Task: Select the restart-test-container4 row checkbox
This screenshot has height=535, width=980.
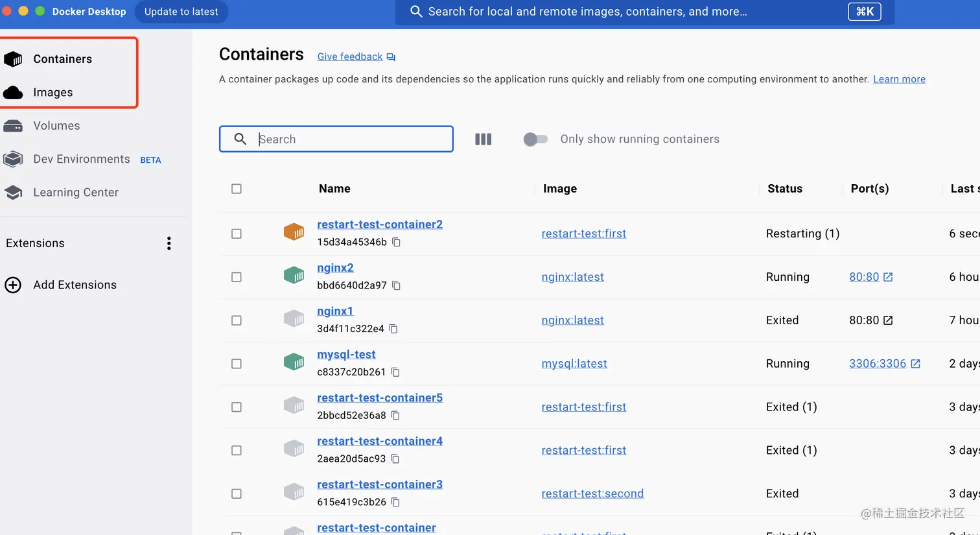Action: 237,451
